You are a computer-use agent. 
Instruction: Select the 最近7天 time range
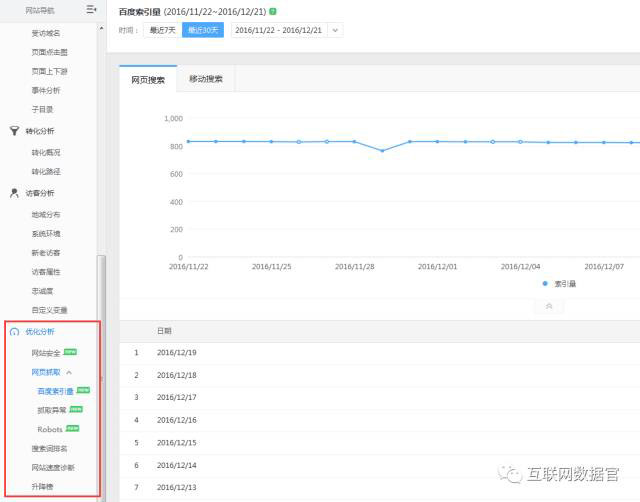(163, 30)
